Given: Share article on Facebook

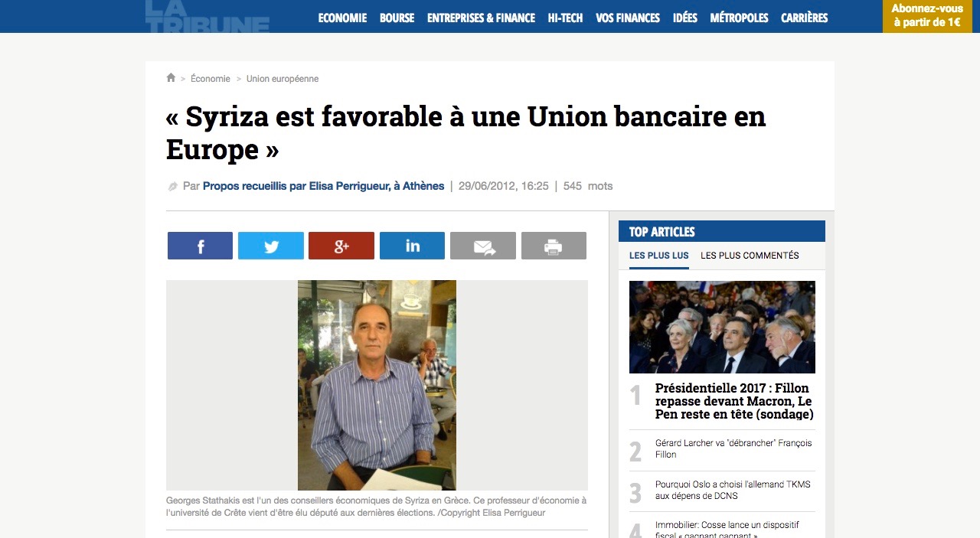Looking at the screenshot, I should (200, 246).
